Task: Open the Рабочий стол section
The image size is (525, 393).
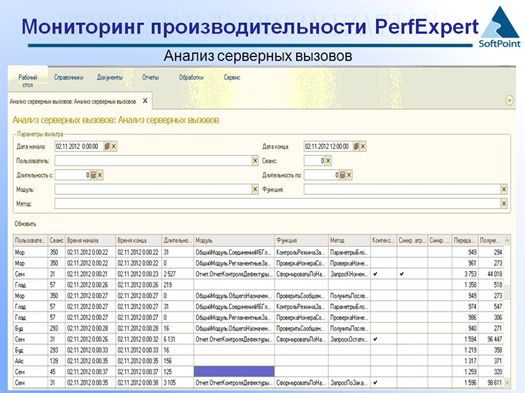Action: tap(28, 81)
